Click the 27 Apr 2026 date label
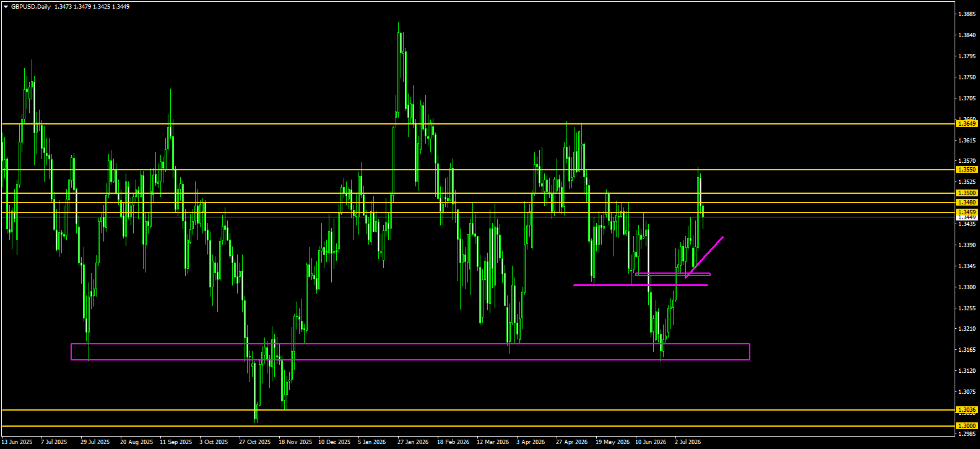980x449 pixels. [571, 442]
